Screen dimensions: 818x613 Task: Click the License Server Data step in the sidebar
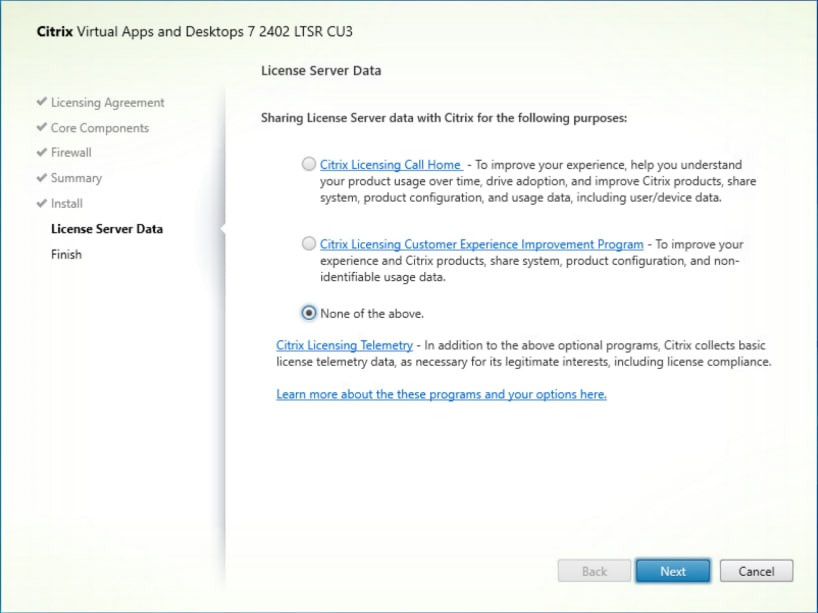pyautogui.click(x=107, y=229)
